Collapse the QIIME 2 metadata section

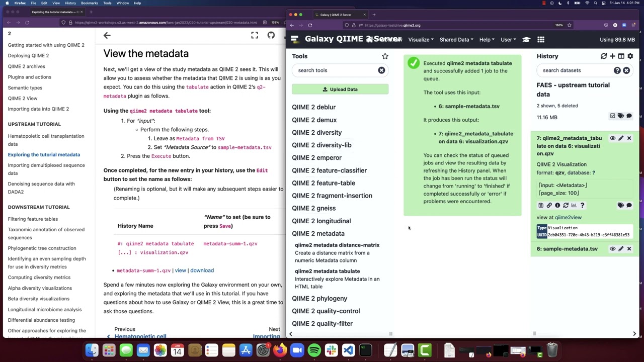(x=318, y=233)
